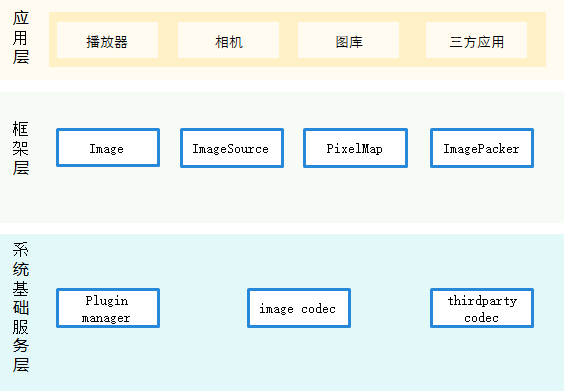Click the Plugin manager box
Viewport: 564px width, 391px height.
pos(108,308)
